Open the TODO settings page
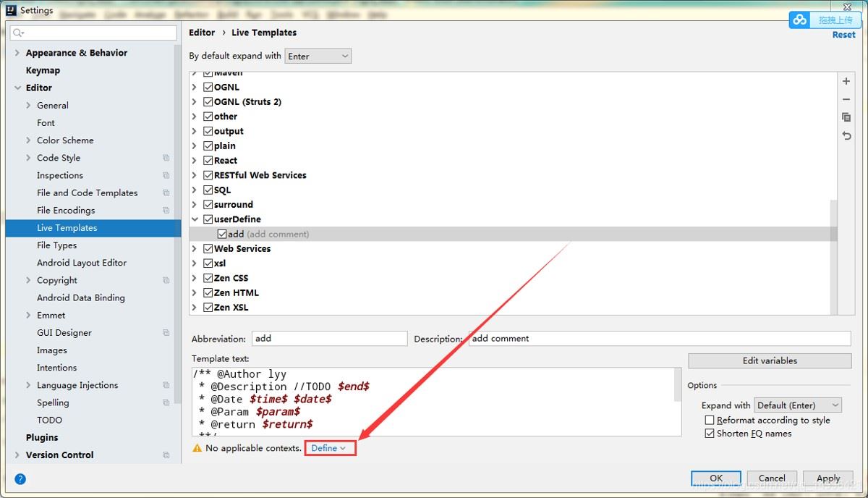 tap(49, 421)
